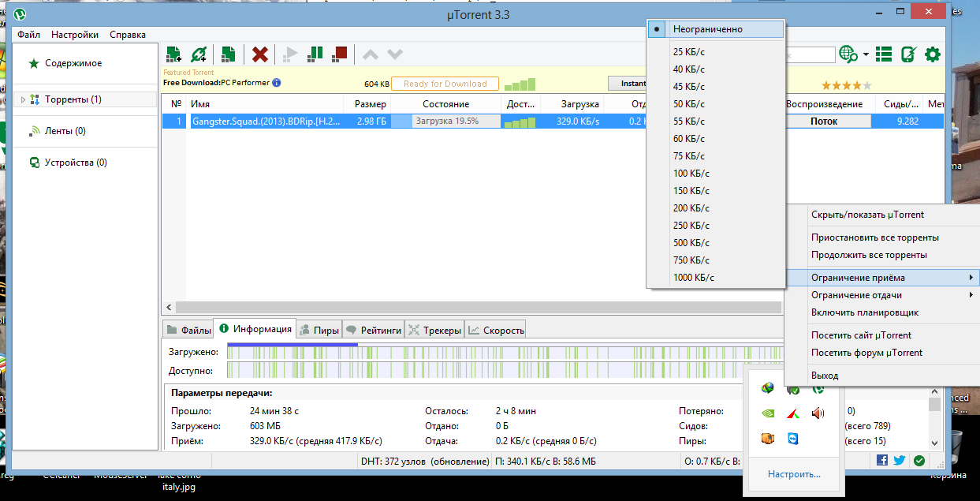The height and width of the screenshot is (501, 980).
Task: Click the remote device icon in toolbar
Action: (x=908, y=54)
